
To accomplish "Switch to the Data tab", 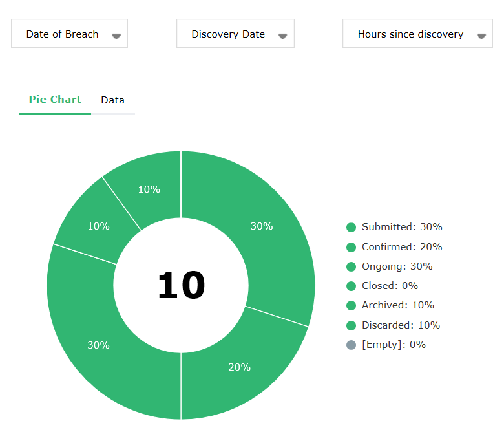I will tap(112, 100).
